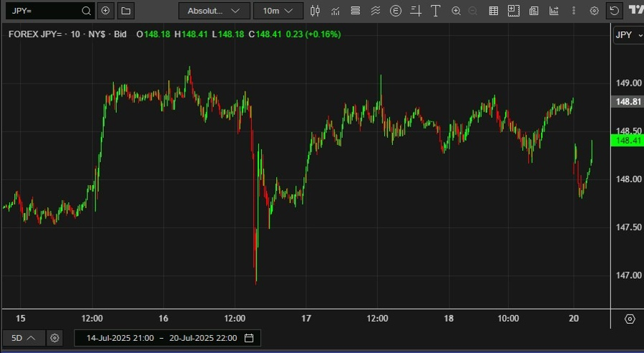Open the folder icon beside the search box
Screen dimensions: 644x353
click(x=126, y=11)
